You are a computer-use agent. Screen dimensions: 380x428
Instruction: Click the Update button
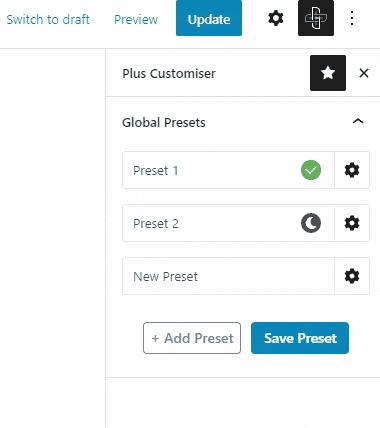coord(209,18)
